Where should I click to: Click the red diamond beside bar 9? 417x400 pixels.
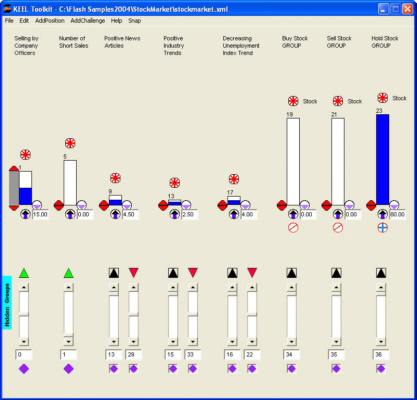[x=104, y=206]
